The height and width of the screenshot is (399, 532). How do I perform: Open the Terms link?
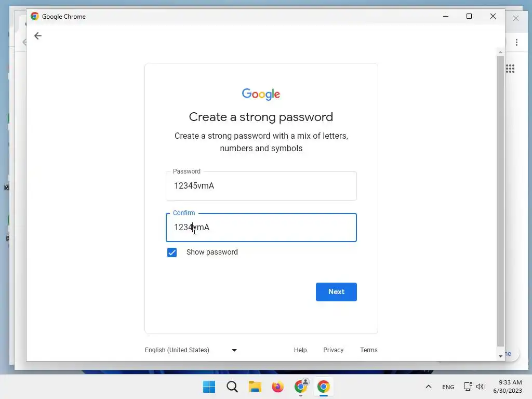[x=369, y=350]
